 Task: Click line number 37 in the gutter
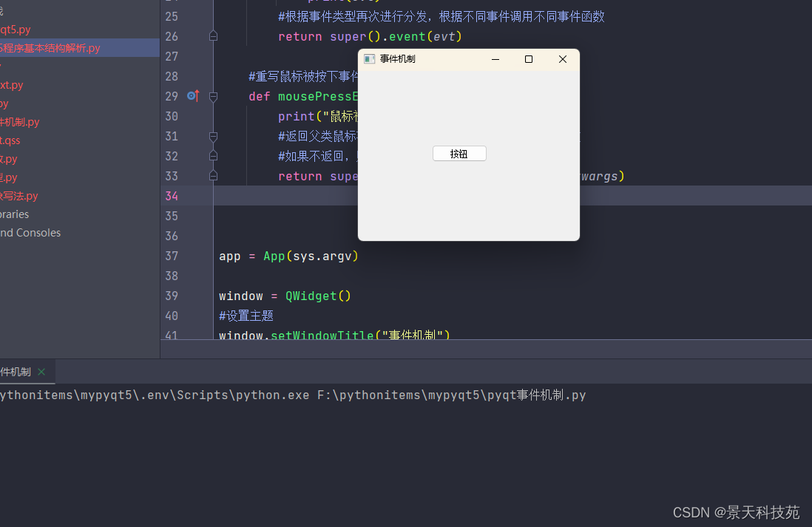172,256
